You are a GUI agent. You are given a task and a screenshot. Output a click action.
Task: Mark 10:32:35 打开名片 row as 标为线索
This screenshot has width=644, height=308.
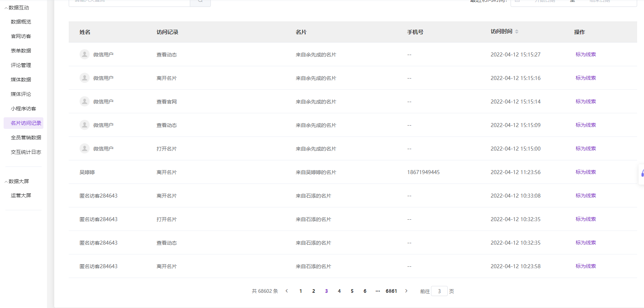(x=586, y=219)
